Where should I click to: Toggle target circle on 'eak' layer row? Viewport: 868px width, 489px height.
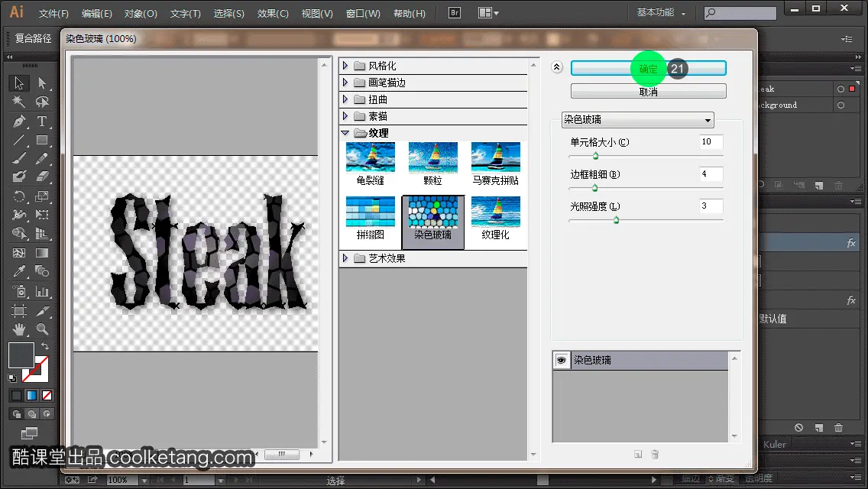[840, 89]
